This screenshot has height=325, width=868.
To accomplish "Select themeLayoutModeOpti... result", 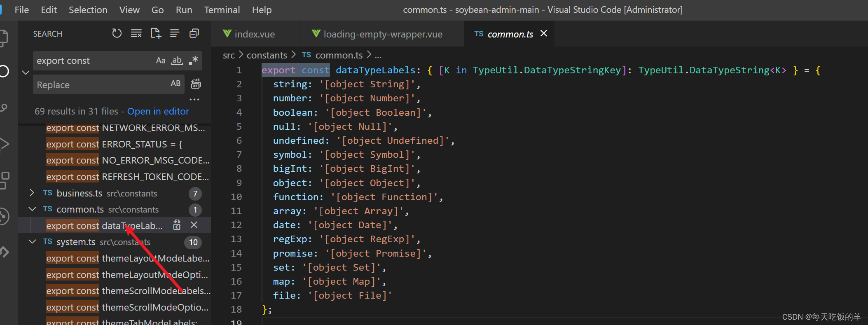I will point(127,275).
